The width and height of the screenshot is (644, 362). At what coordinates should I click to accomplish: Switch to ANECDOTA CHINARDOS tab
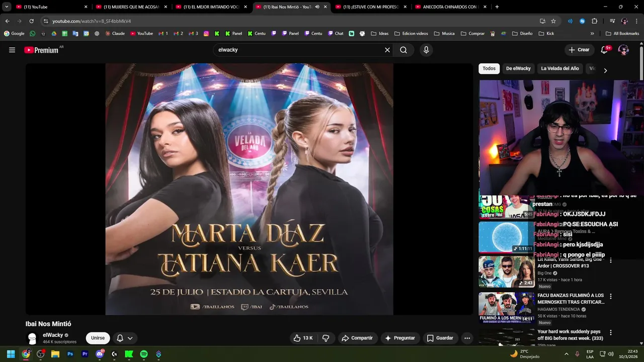point(450,7)
